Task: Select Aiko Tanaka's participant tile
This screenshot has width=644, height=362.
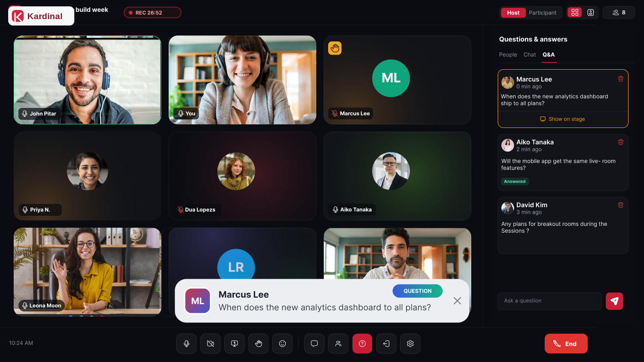Action: [397, 176]
